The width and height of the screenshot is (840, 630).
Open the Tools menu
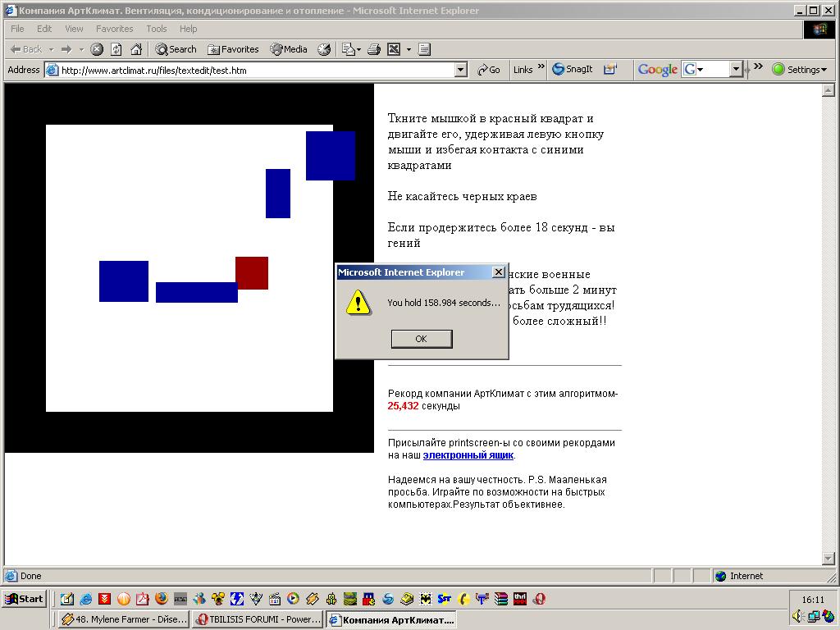156,29
